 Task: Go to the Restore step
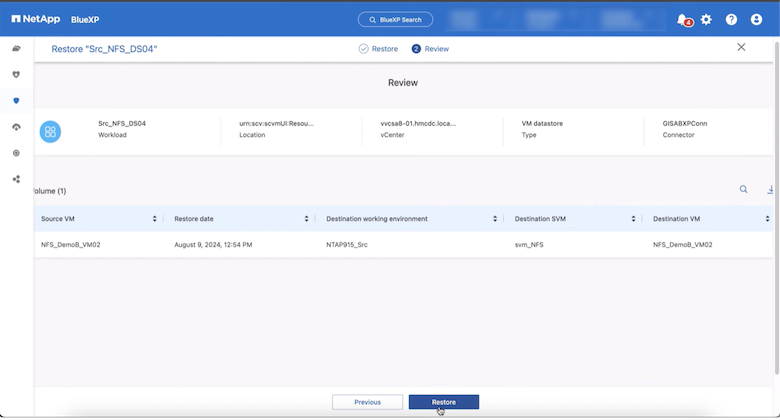[378, 48]
